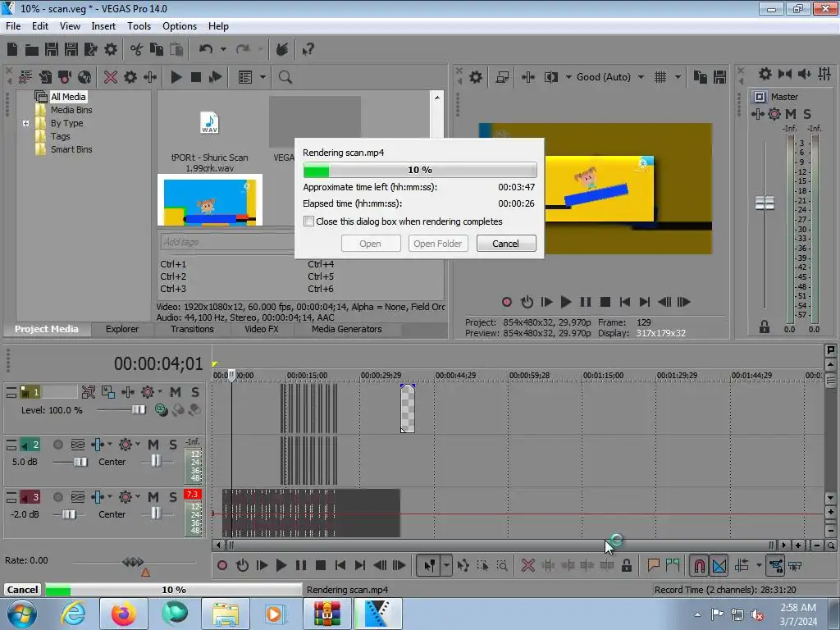Mute video track 1

coord(176,392)
